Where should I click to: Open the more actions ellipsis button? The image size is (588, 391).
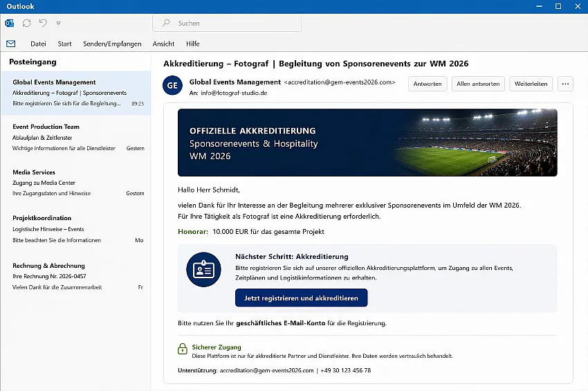coord(565,84)
